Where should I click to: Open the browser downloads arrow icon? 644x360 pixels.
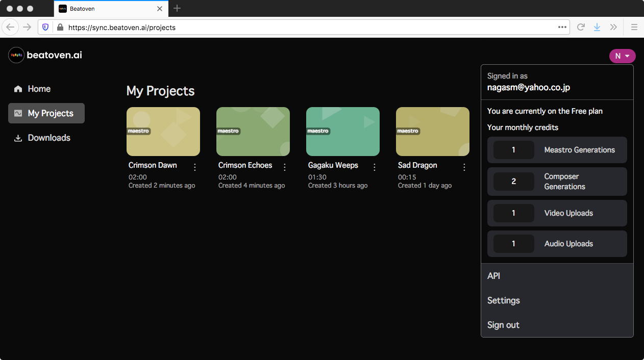click(597, 27)
